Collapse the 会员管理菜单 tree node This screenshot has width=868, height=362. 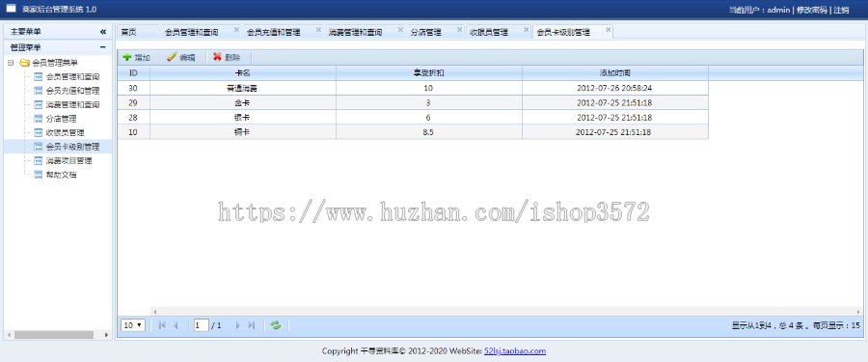[11, 63]
